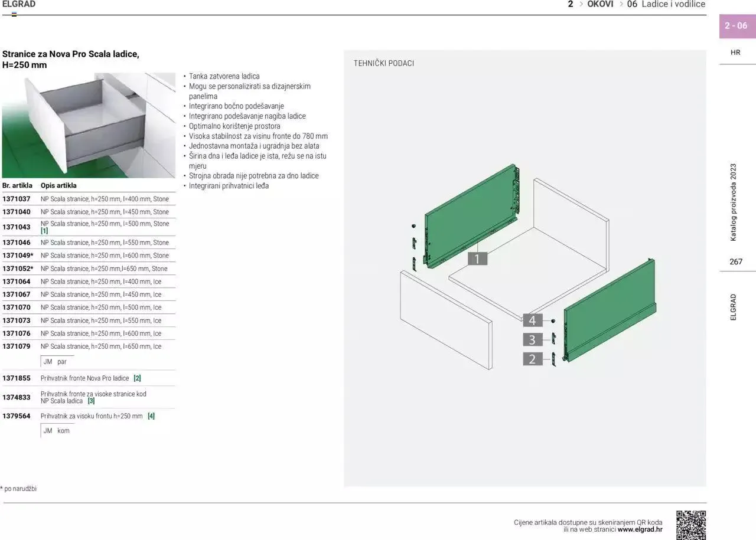
Task: Expand reference [1] next to article 1371043
Action: pyautogui.click(x=44, y=231)
